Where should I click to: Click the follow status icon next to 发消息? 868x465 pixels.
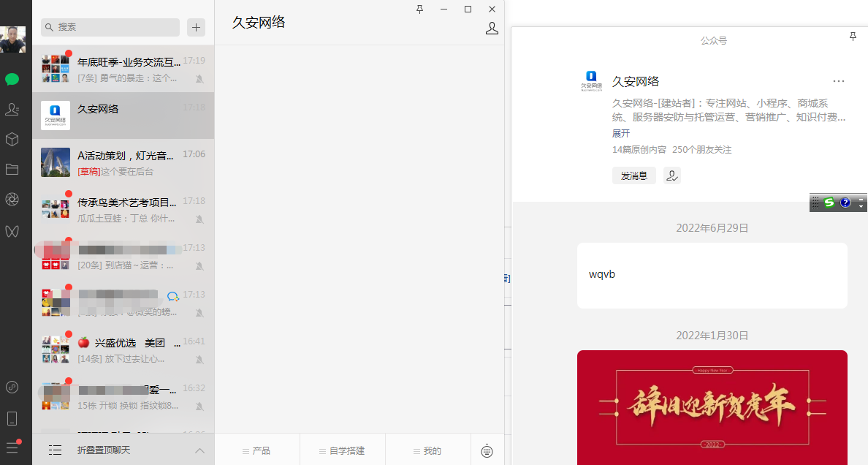[x=672, y=175]
